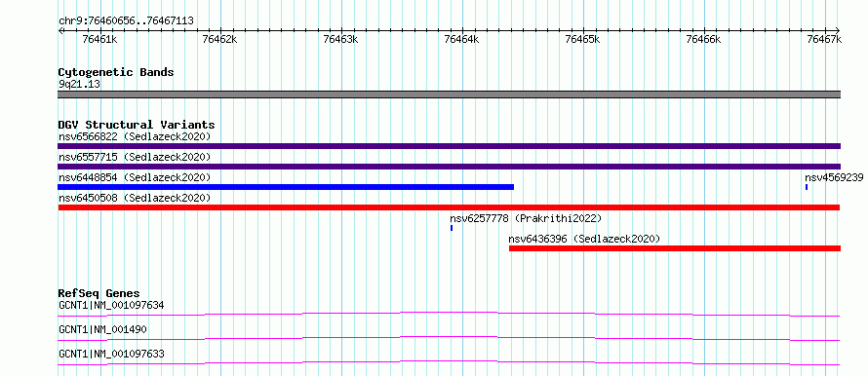This screenshot has height=376, width=868.
Task: Click the 76464k ruler tick label
Action: point(461,39)
